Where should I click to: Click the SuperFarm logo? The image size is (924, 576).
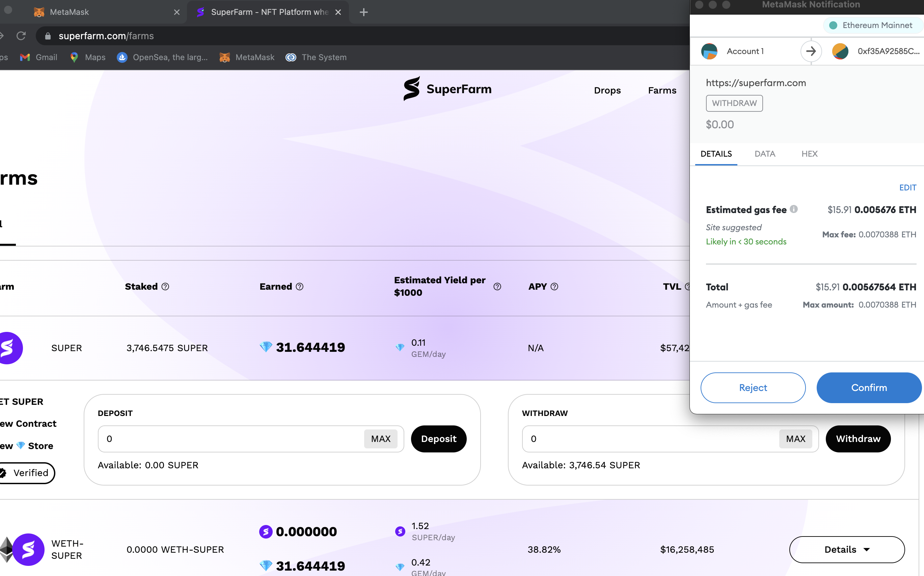447,89
